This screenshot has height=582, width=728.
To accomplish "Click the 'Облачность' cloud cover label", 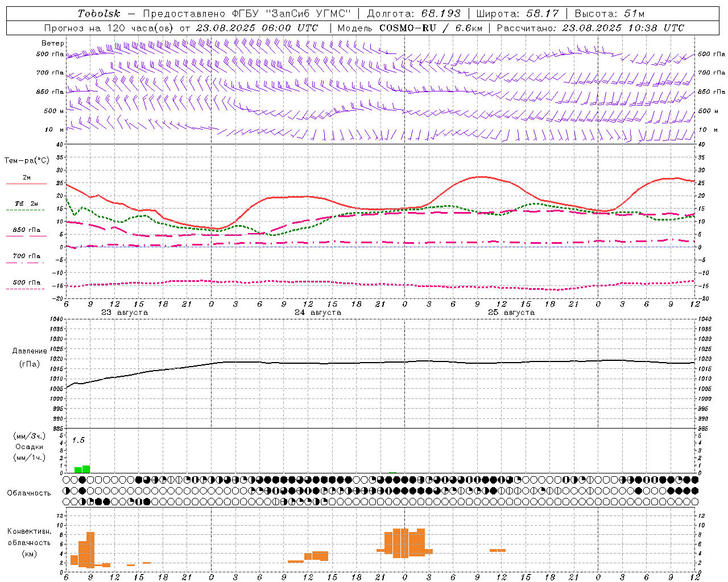I will point(29,493).
